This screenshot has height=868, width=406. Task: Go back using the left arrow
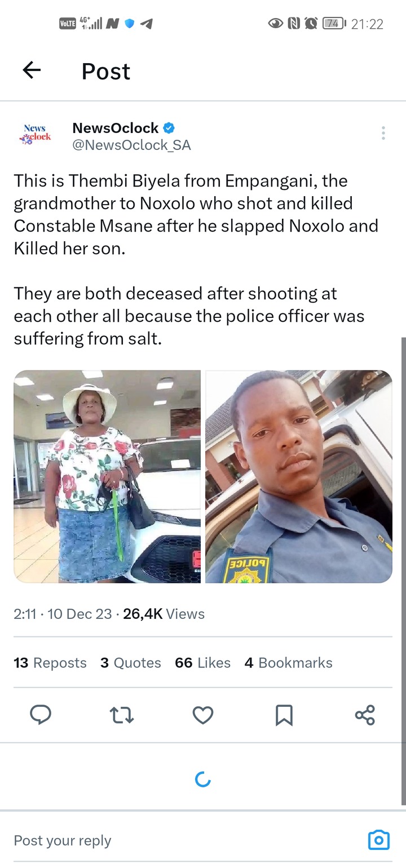(32, 70)
